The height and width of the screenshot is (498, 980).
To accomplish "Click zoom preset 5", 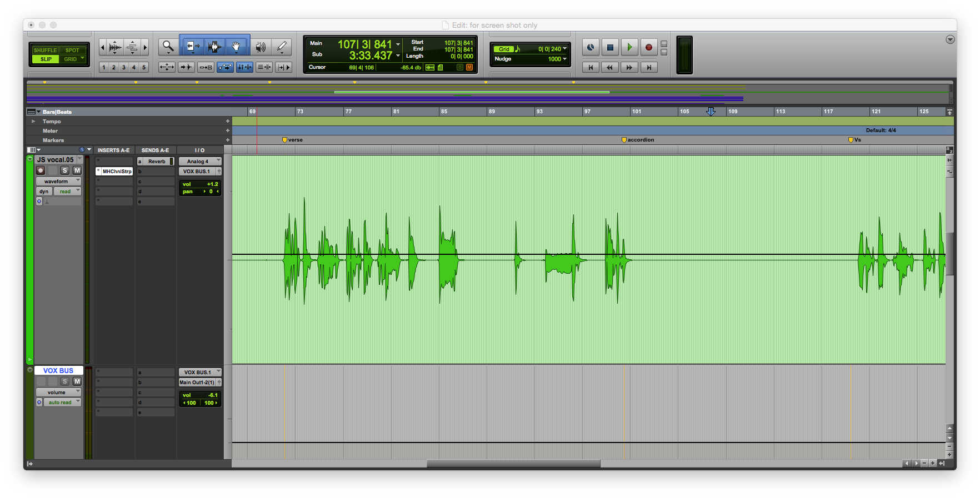I will (144, 67).
